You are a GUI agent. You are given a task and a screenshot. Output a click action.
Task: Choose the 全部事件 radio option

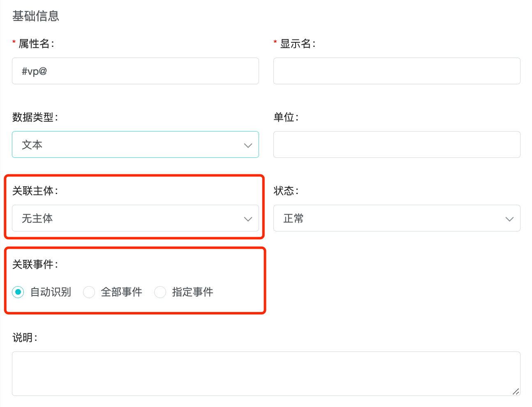[89, 292]
